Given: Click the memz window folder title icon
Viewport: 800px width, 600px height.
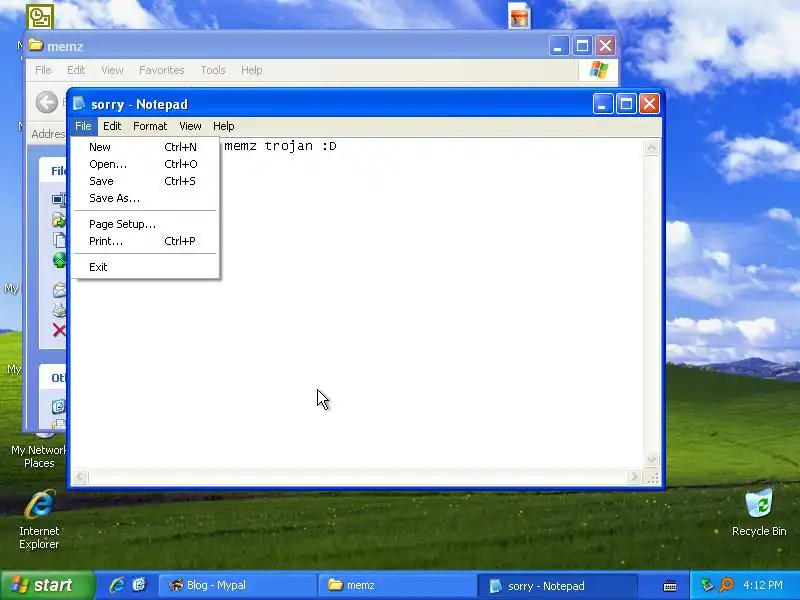Looking at the screenshot, I should click(x=35, y=45).
